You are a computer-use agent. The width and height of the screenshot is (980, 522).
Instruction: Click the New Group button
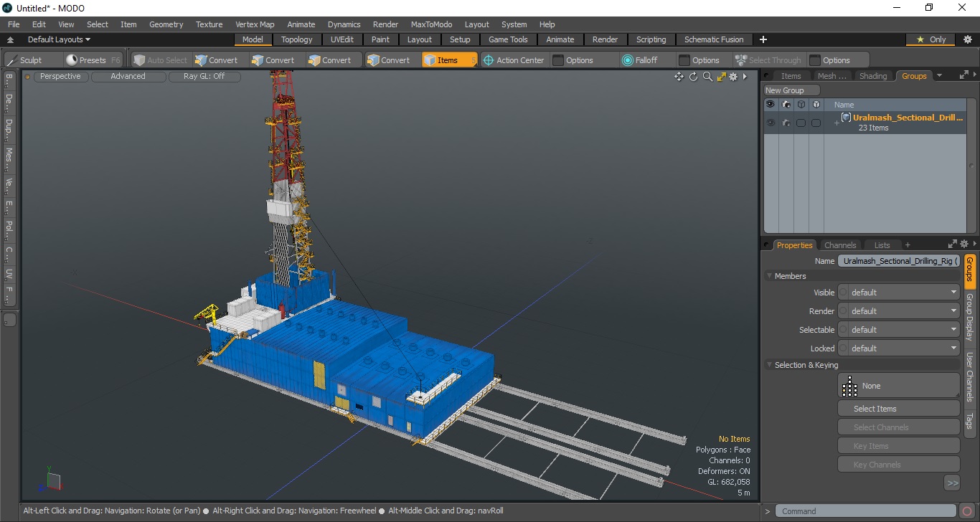click(x=791, y=90)
